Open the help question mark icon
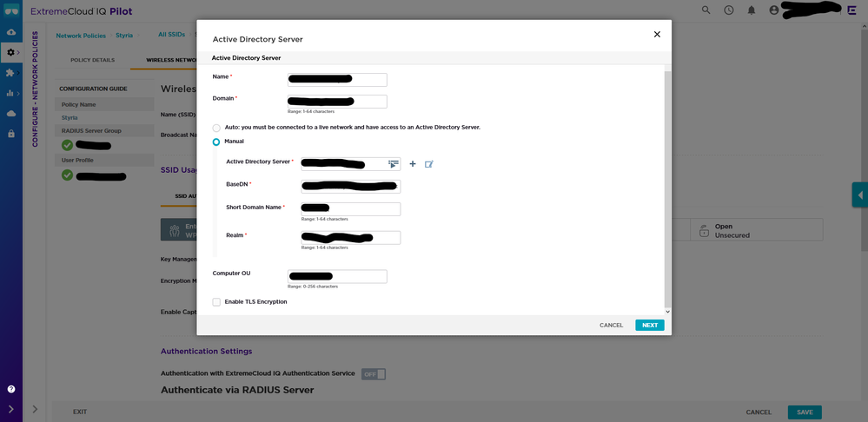Image resolution: width=868 pixels, height=422 pixels. click(11, 389)
